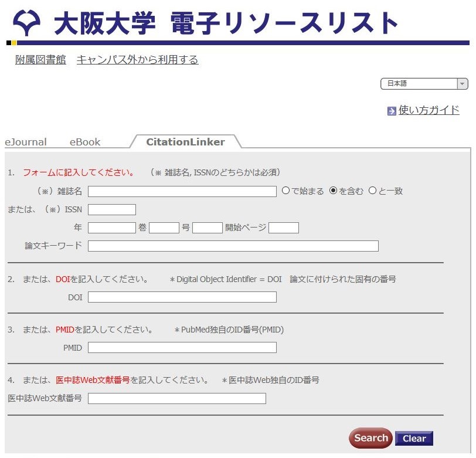The width and height of the screenshot is (476, 458).
Task: Click the 医中誌Web独自のID番号 note
Action: [270, 380]
